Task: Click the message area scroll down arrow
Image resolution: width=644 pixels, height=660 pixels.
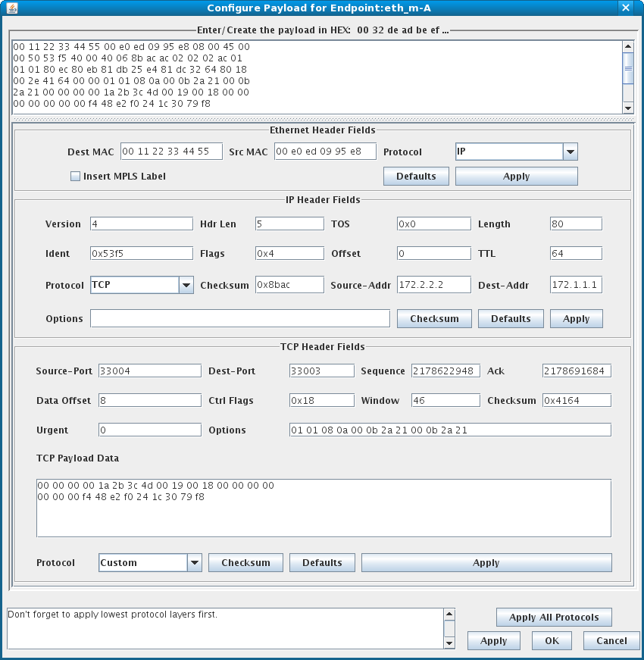Action: point(449,643)
